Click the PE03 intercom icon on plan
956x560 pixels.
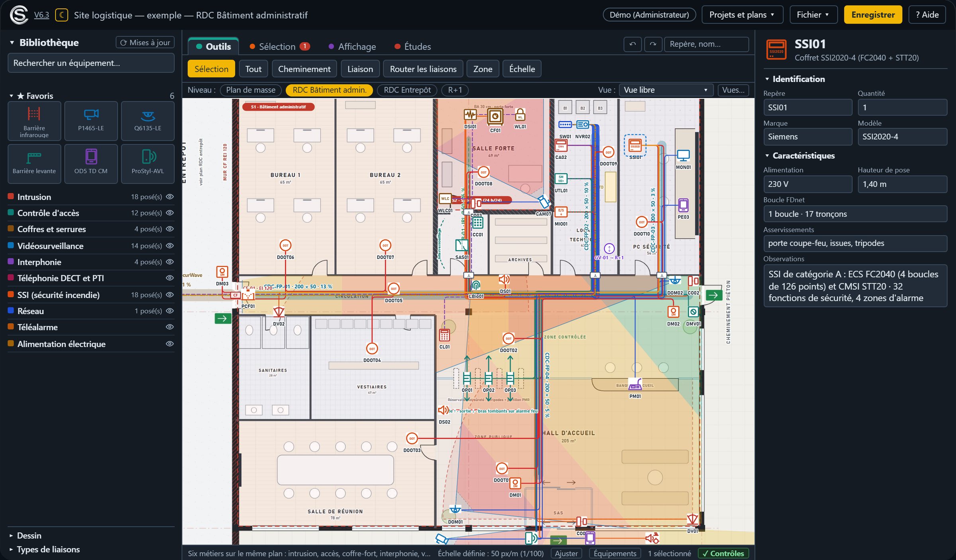683,206
